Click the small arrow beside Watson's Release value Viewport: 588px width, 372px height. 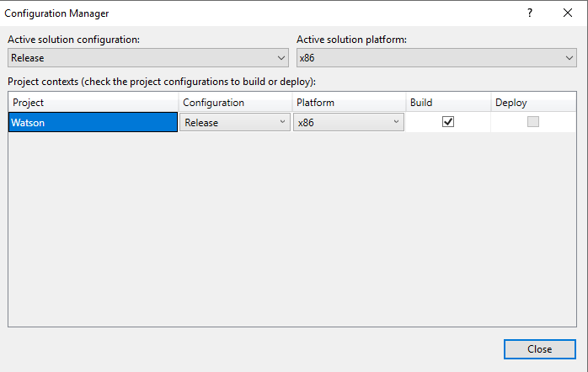point(282,122)
